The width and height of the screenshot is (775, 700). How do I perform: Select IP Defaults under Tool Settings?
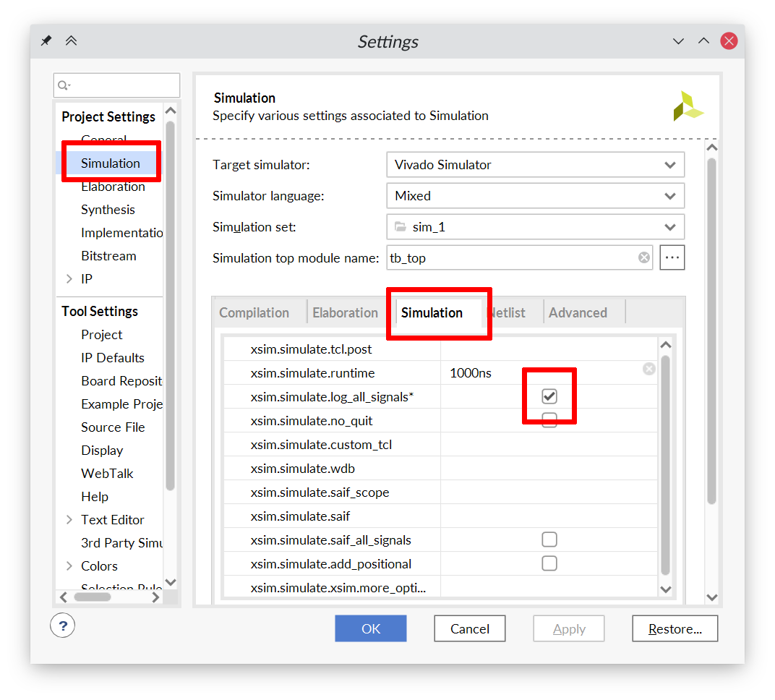pyautogui.click(x=113, y=358)
